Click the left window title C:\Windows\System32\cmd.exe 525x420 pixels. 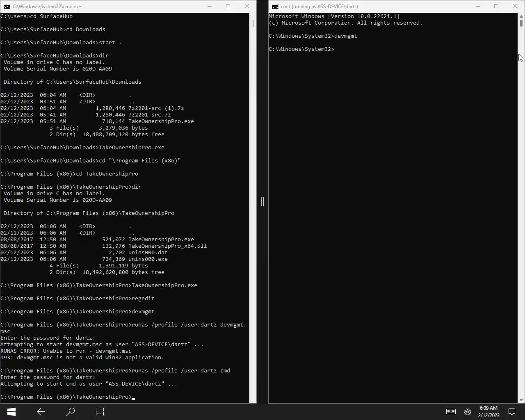(47, 6)
